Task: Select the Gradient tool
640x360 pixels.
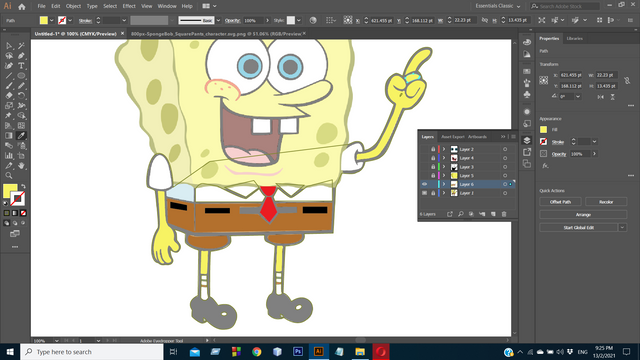Action: (9, 136)
